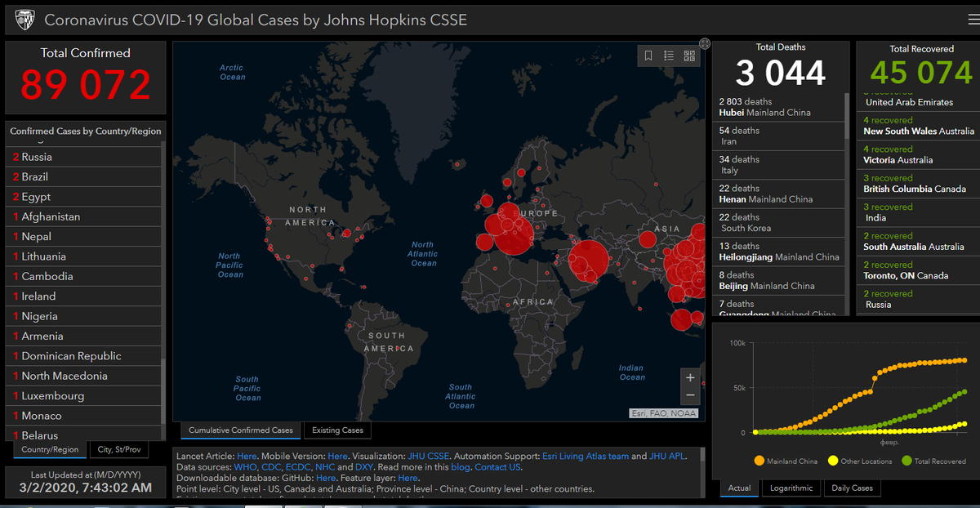980x508 pixels.
Task: Open the blog link
Action: coord(461,467)
